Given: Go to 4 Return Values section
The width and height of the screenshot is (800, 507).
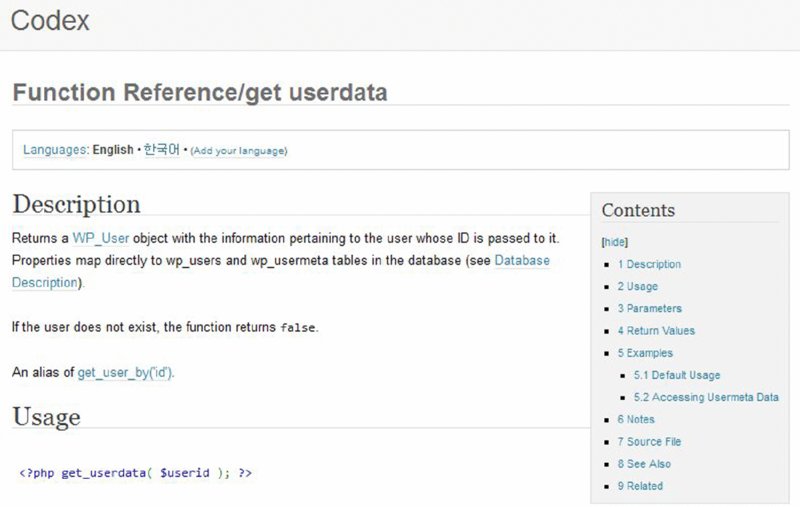Looking at the screenshot, I should tap(655, 331).
